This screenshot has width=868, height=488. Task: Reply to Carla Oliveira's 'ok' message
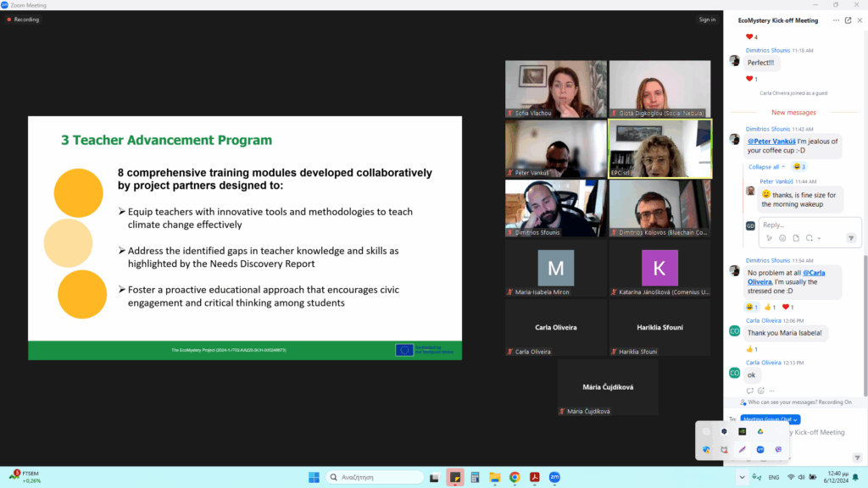[750, 391]
